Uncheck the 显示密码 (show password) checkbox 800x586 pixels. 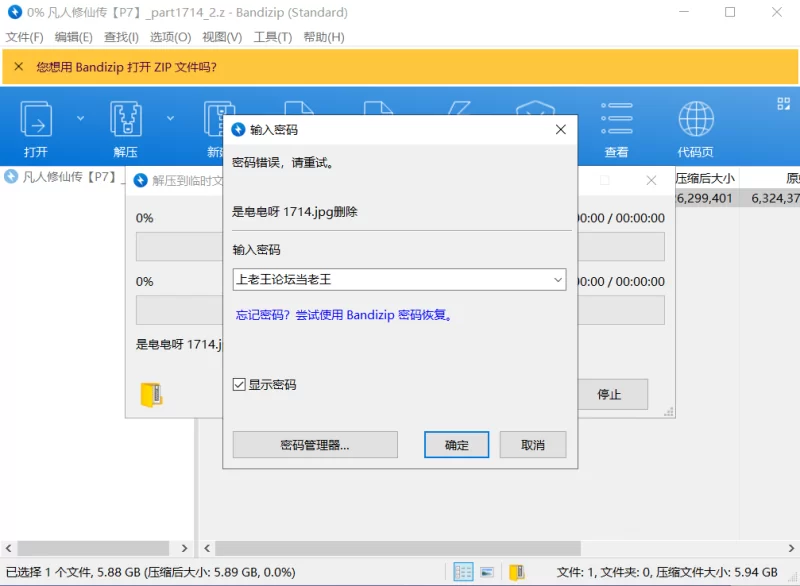click(239, 384)
